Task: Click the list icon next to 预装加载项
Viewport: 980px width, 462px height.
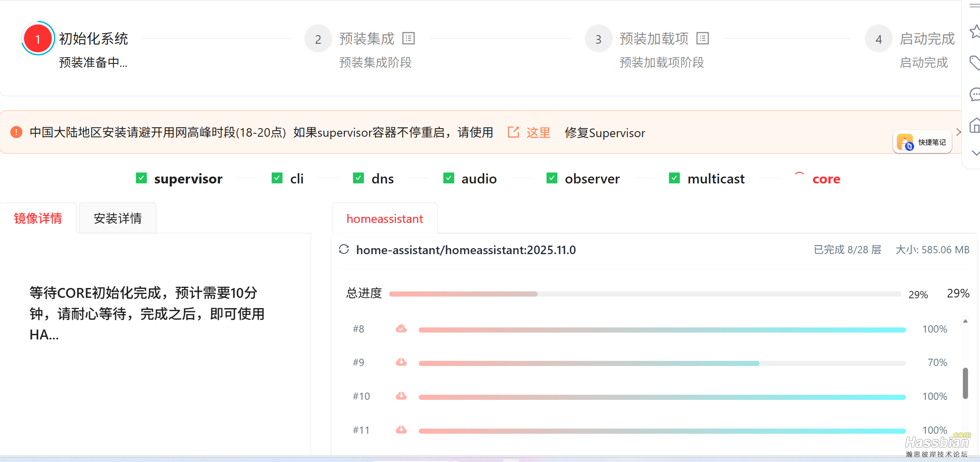Action: [703, 39]
